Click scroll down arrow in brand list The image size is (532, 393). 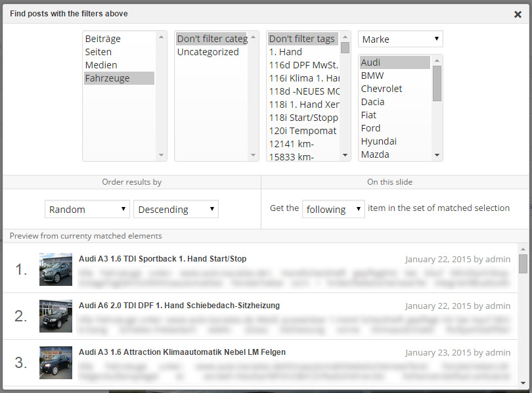pos(437,155)
